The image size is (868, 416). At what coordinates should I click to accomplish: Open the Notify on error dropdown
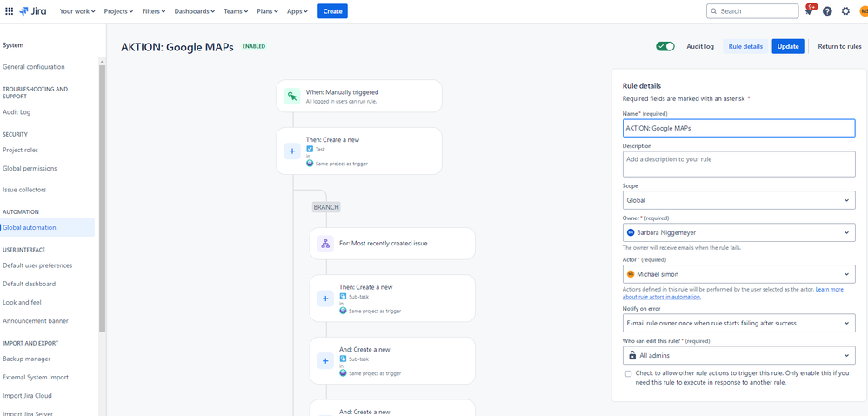pyautogui.click(x=738, y=323)
